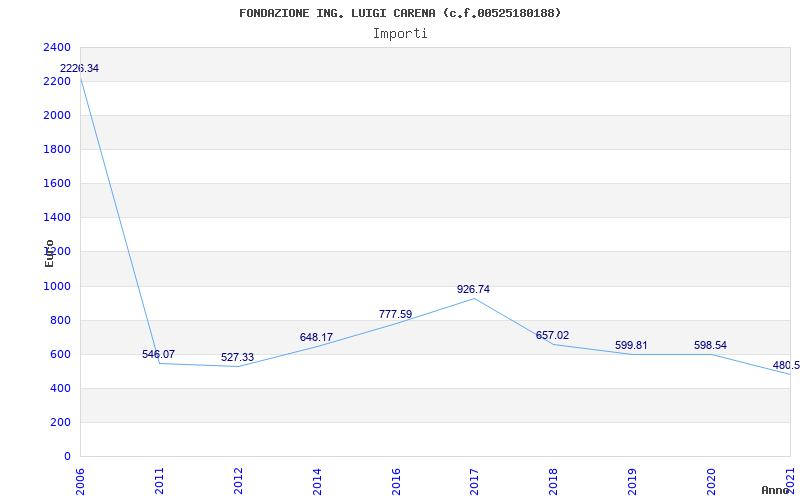Click the 2014 year axis label
The image size is (800, 500).
(317, 481)
